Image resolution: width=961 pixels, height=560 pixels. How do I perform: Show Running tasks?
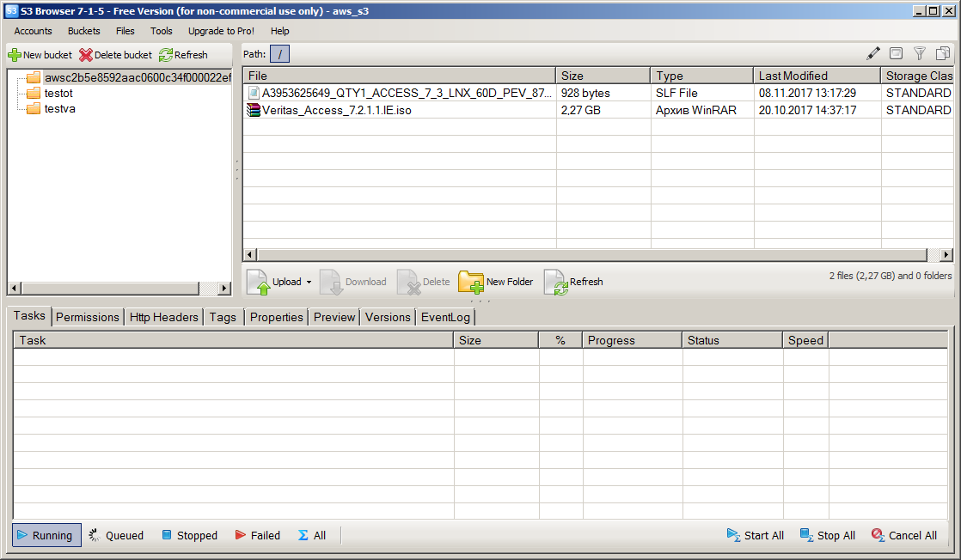point(46,535)
